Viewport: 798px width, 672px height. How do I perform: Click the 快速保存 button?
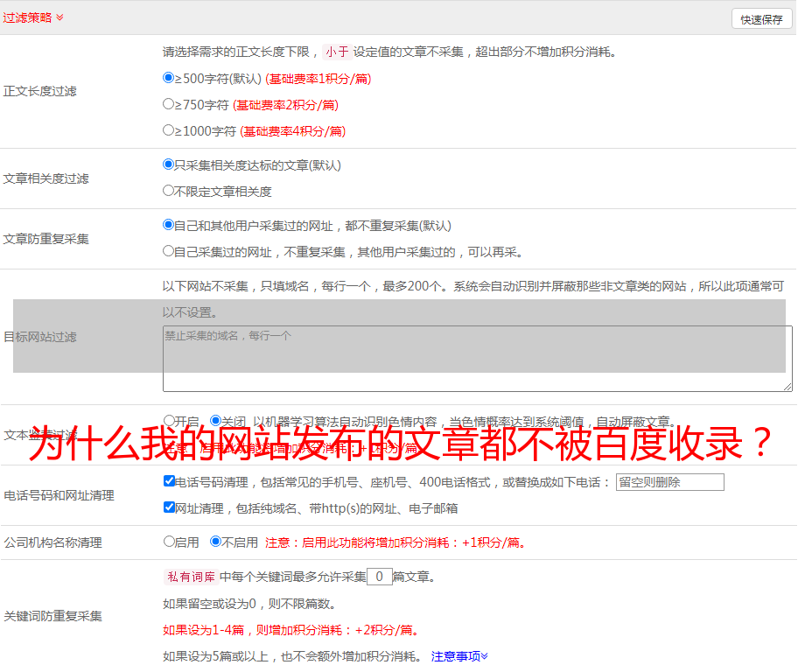[761, 19]
